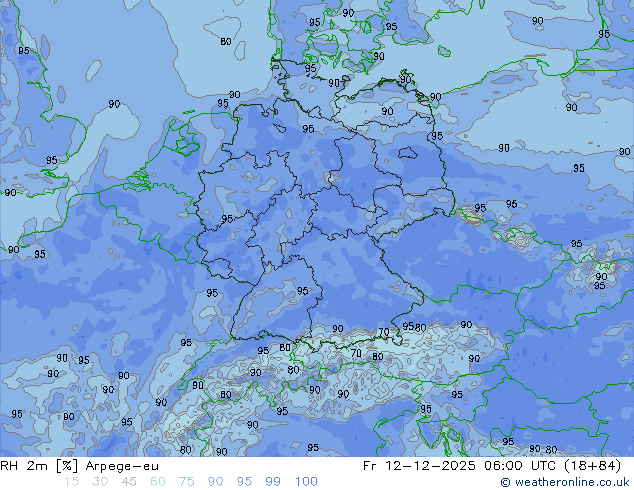Image resolution: width=634 pixels, height=490 pixels.
Task: Click the 'Fr 12-12-2025 06:00 UTC (18+84)' timestamp
Action: [x=492, y=466]
